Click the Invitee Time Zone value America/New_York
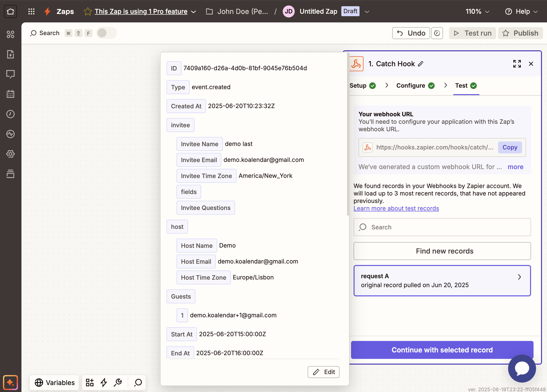Image resolution: width=547 pixels, height=392 pixels. pyautogui.click(x=266, y=176)
